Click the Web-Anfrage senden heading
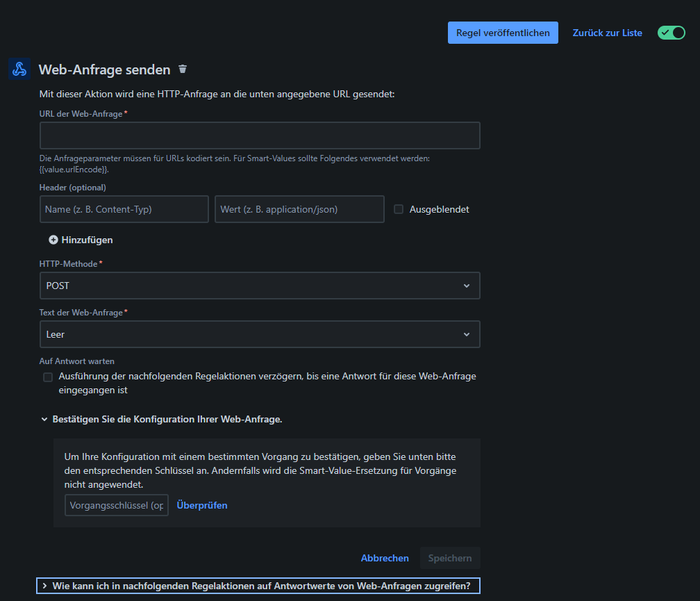This screenshot has height=601, width=700. [x=104, y=69]
